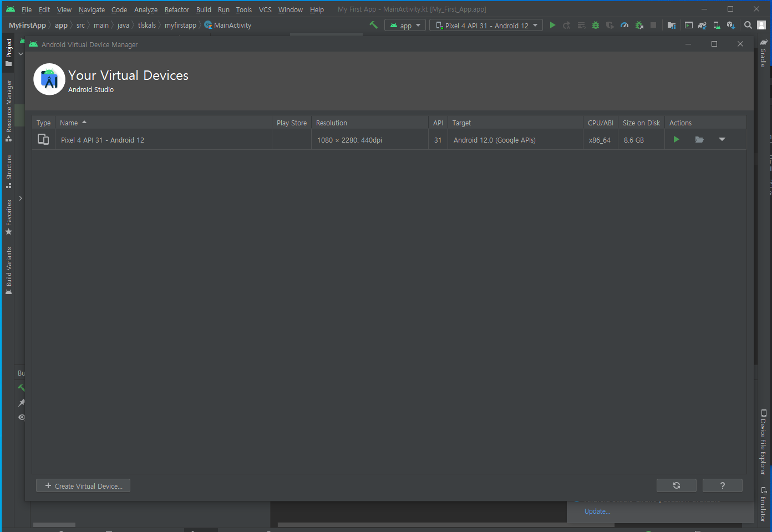
Task: Open SDK Manager cube icon in toolbar
Action: [730, 25]
